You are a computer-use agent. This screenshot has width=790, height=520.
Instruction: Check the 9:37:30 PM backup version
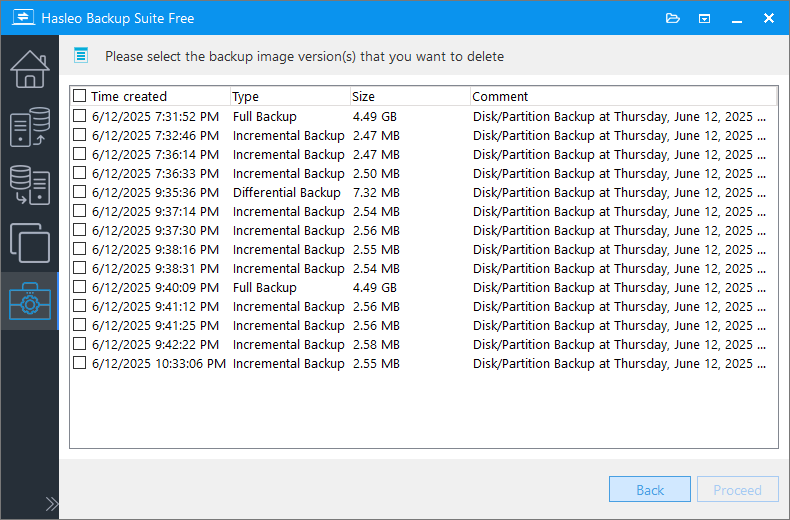coord(80,230)
